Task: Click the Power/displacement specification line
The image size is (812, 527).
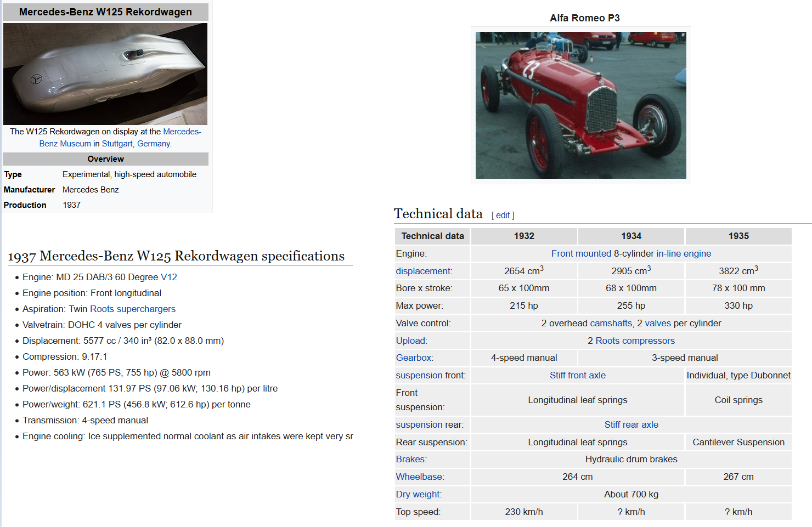Action: (150, 389)
